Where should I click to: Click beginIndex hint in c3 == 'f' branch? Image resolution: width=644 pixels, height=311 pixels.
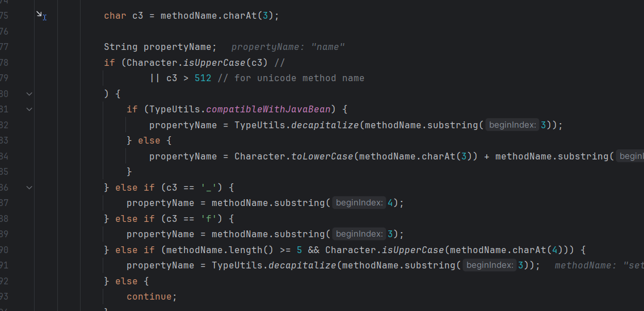pos(359,234)
